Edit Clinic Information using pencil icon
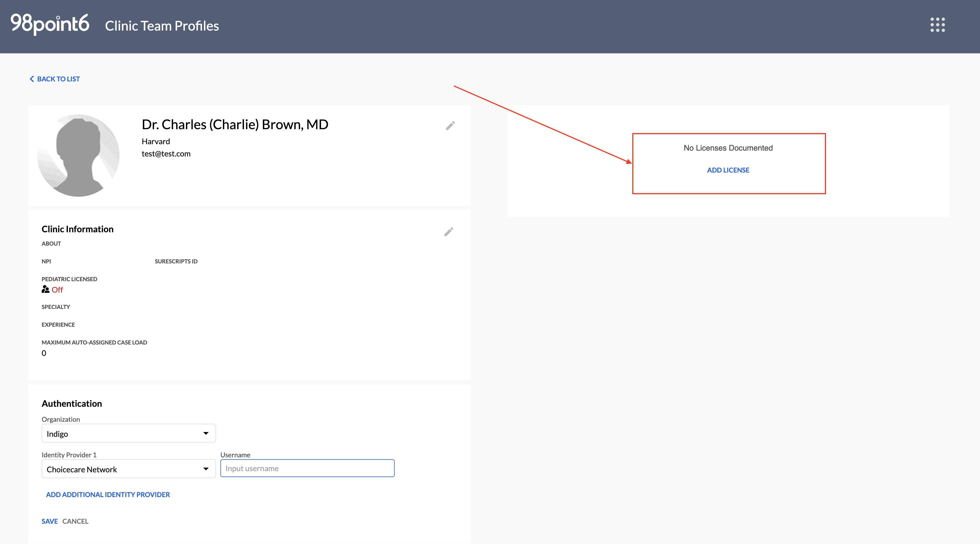 449,232
